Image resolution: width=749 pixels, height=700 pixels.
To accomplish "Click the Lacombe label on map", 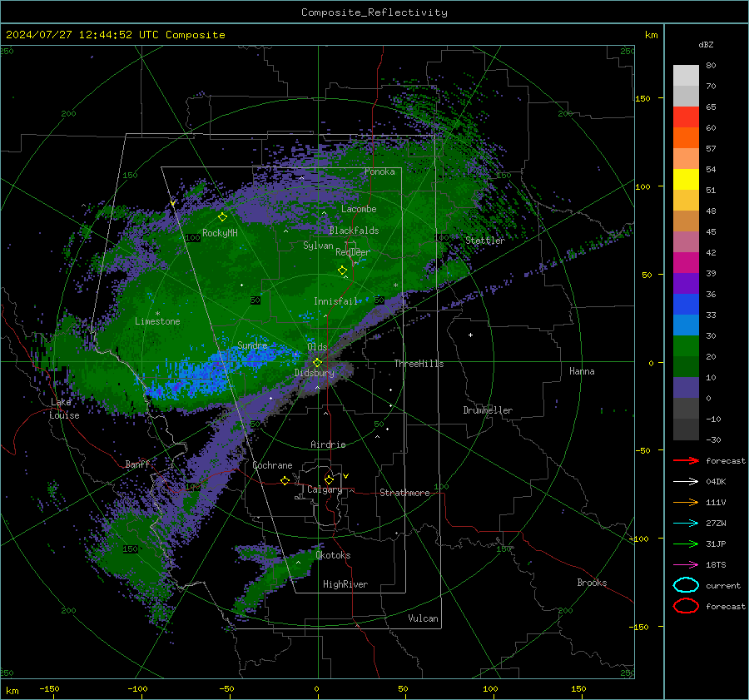I will [x=359, y=209].
